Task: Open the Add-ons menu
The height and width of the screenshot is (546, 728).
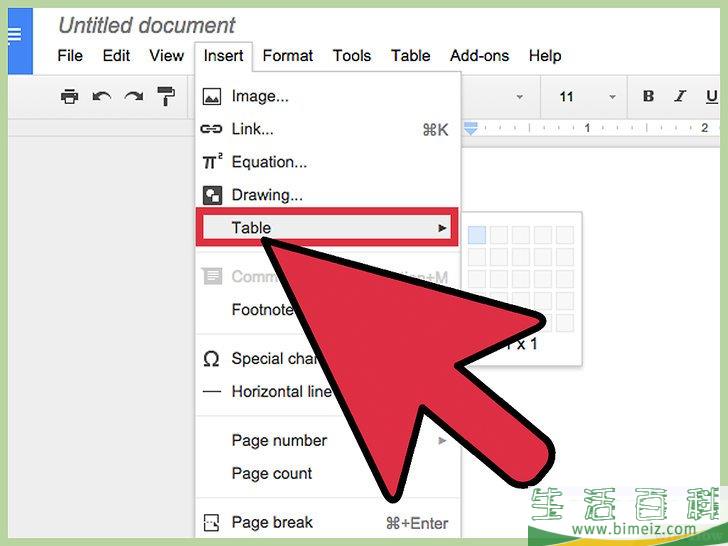Action: coord(479,56)
